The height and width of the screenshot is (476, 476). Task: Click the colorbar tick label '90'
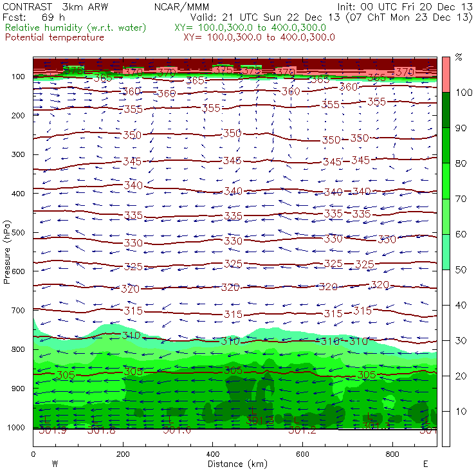click(x=461, y=128)
